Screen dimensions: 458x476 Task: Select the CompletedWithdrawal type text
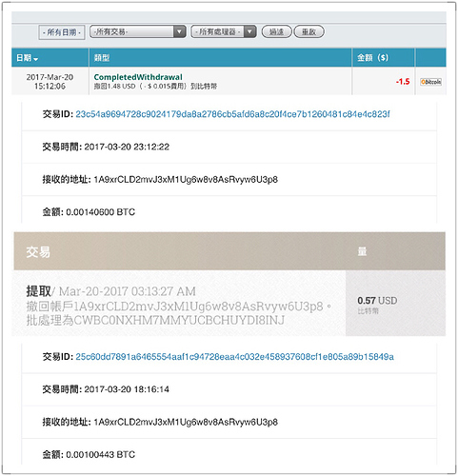pos(138,77)
